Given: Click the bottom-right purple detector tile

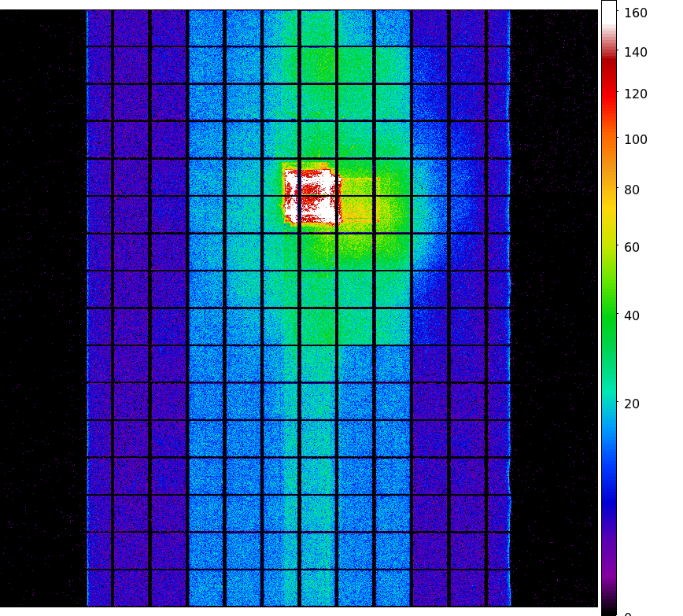Looking at the screenshot, I should [498, 588].
